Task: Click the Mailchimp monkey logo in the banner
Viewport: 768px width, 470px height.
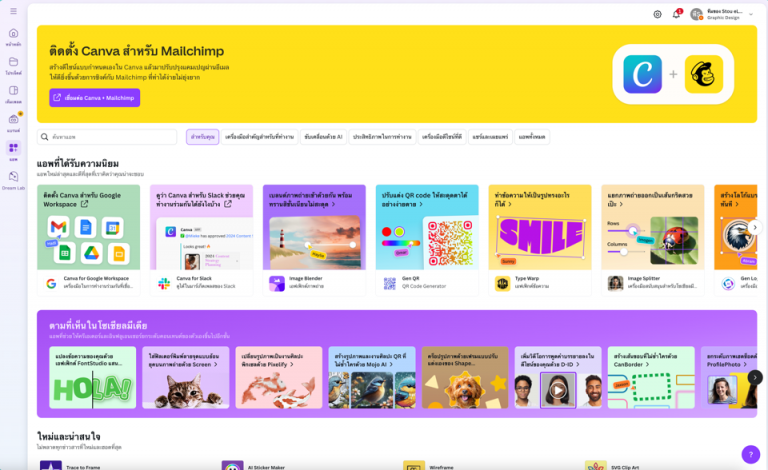Action: 703,74
